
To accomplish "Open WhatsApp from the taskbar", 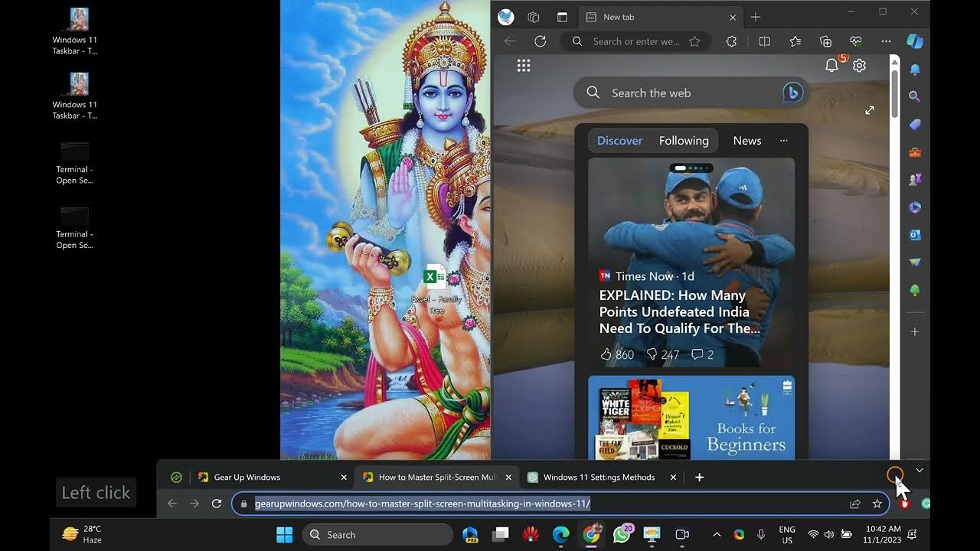I will tap(622, 534).
